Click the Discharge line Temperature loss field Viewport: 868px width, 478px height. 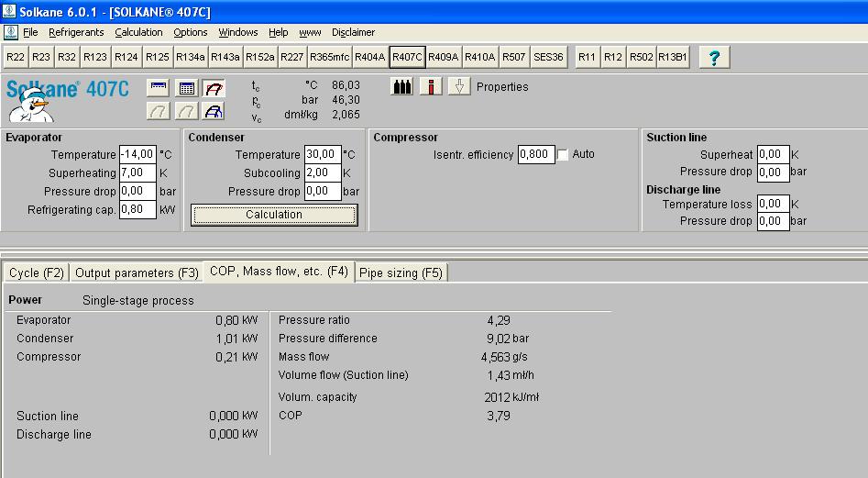point(774,204)
